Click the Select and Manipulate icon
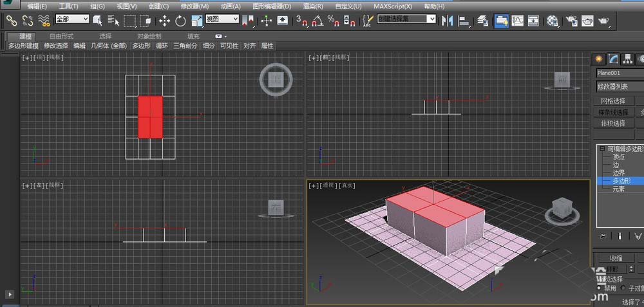Image resolution: width=644 pixels, height=307 pixels. [x=267, y=21]
